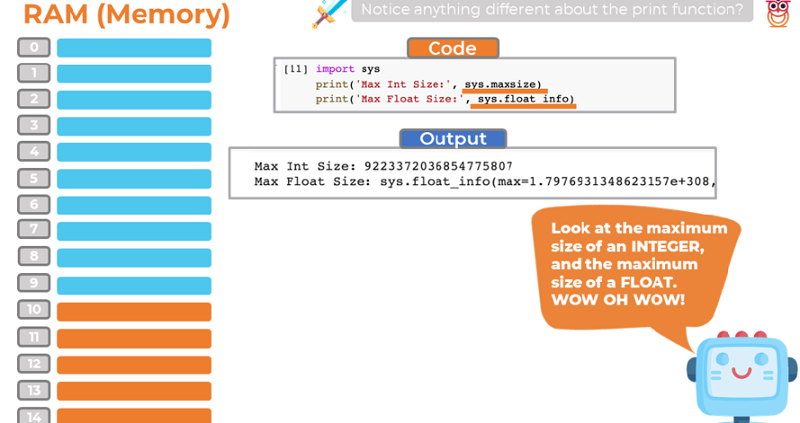
Task: Click the cell number [11]
Action: tap(296, 69)
